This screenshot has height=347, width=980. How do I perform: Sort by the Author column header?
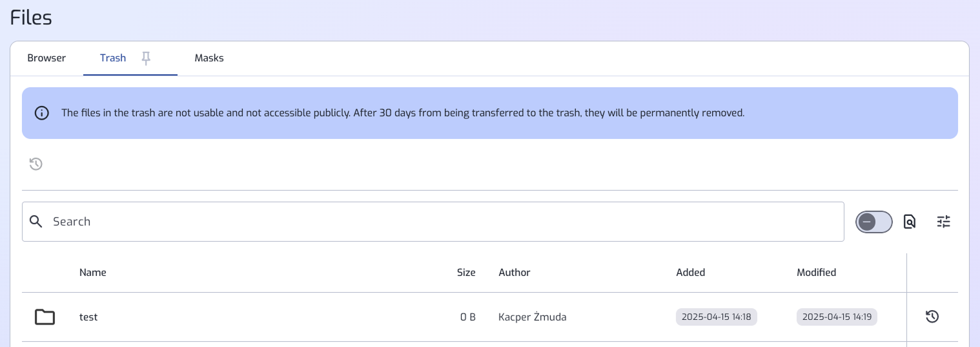515,273
